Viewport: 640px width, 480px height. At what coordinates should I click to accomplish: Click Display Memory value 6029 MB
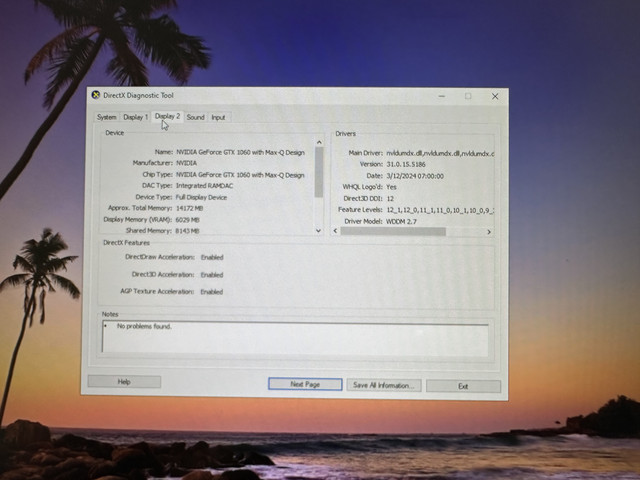point(187,220)
